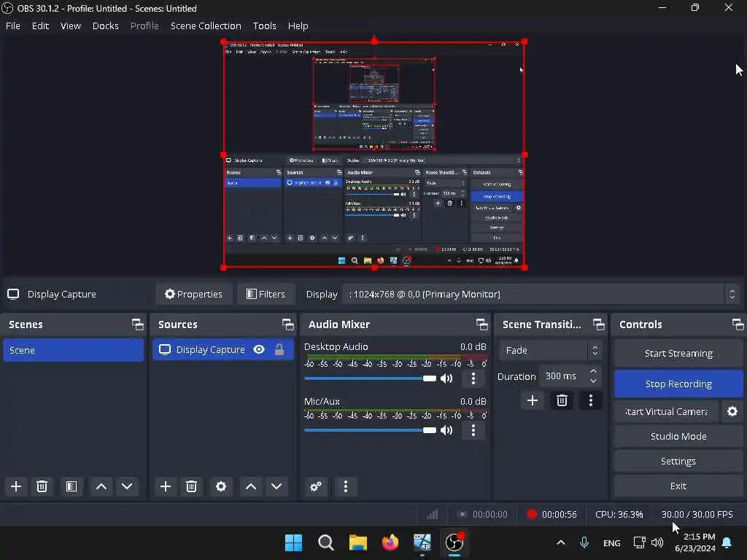Viewport: 747px width, 560px height.
Task: Open the Windows Start menu
Action: pyautogui.click(x=293, y=542)
